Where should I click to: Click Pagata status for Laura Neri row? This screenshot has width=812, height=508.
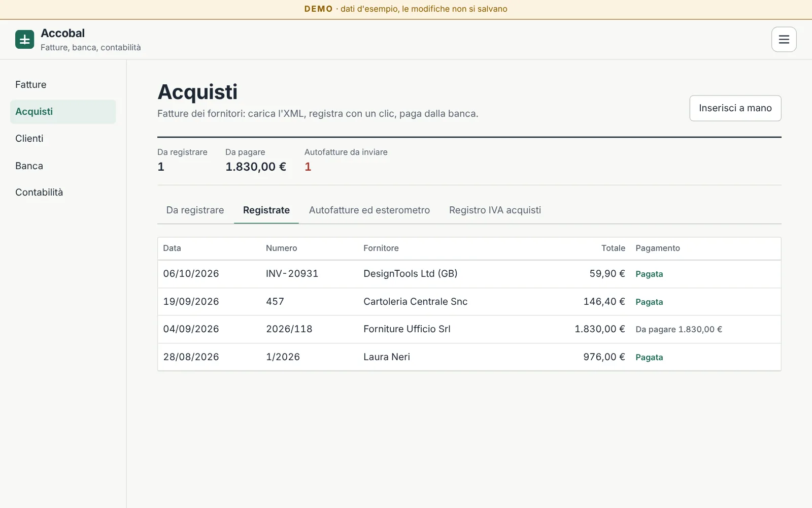(x=649, y=358)
